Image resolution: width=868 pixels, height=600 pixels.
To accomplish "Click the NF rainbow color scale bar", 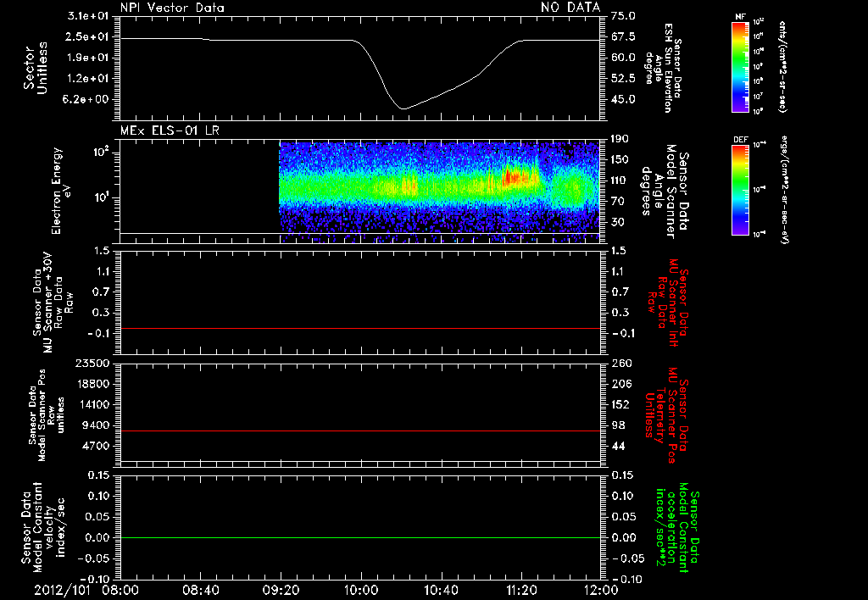I will (740, 67).
